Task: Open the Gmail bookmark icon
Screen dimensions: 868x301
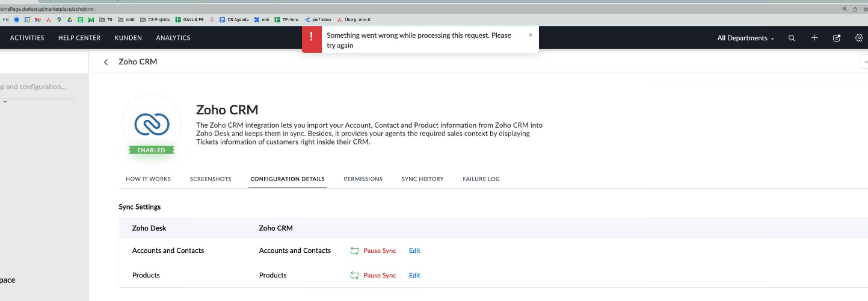Action: [37, 20]
